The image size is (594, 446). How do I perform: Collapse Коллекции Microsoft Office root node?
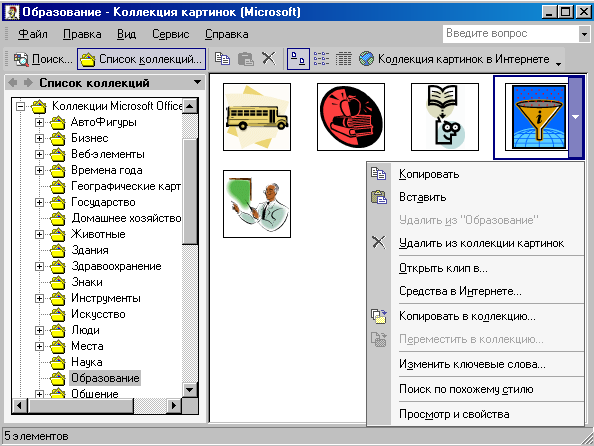click(x=21, y=106)
